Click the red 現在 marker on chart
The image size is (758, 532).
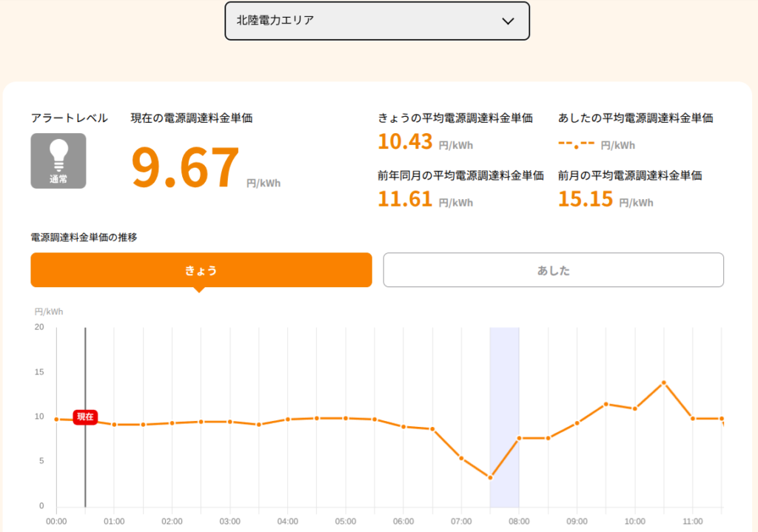[85, 417]
